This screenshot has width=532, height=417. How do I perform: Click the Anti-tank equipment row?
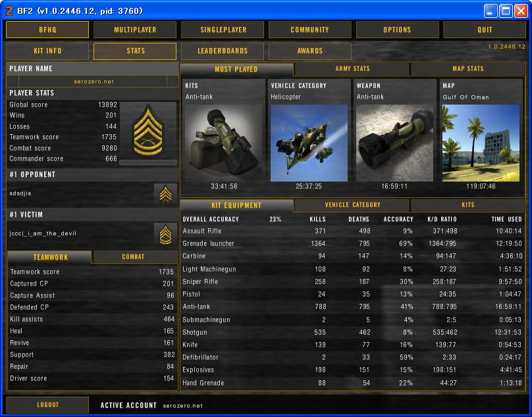pos(352,307)
